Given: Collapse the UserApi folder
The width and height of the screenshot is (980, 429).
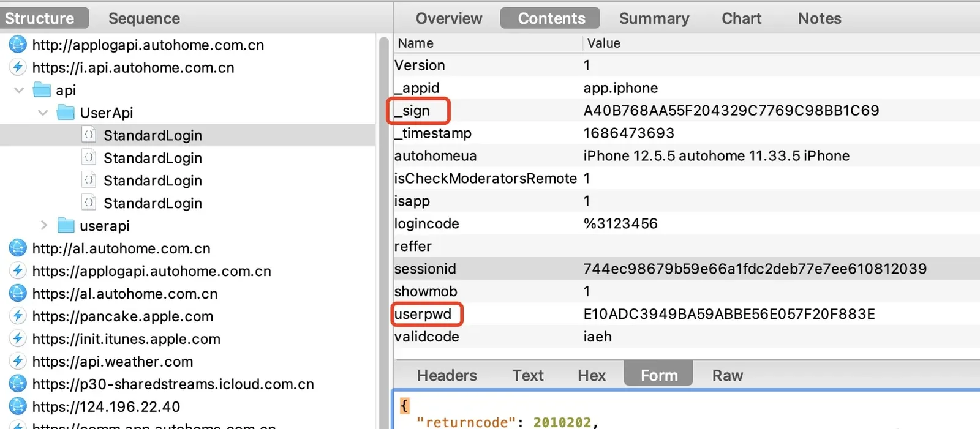Looking at the screenshot, I should coord(43,113).
